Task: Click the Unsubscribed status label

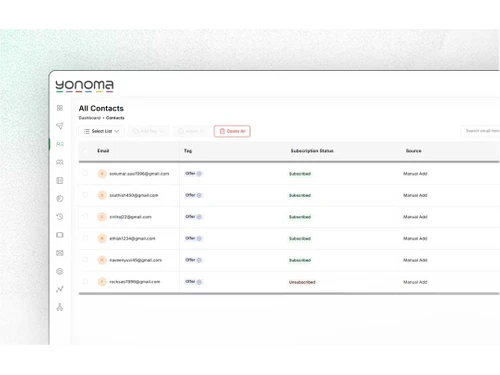Action: pos(302,282)
